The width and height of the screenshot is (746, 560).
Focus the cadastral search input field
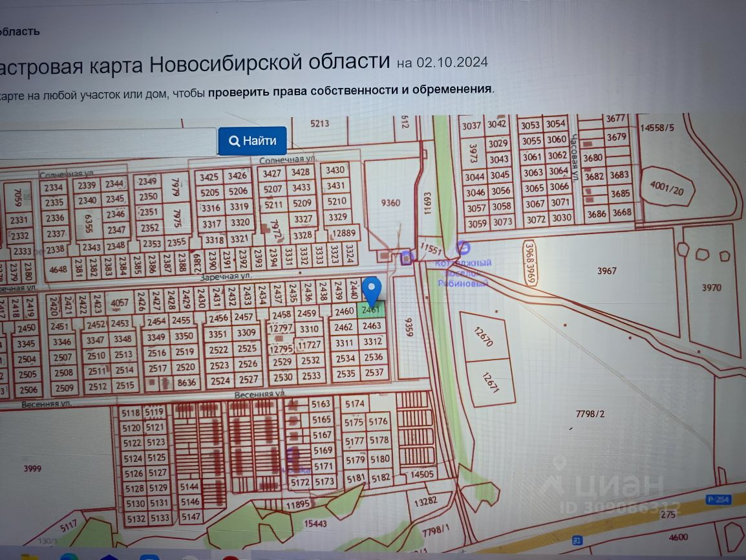point(107,142)
